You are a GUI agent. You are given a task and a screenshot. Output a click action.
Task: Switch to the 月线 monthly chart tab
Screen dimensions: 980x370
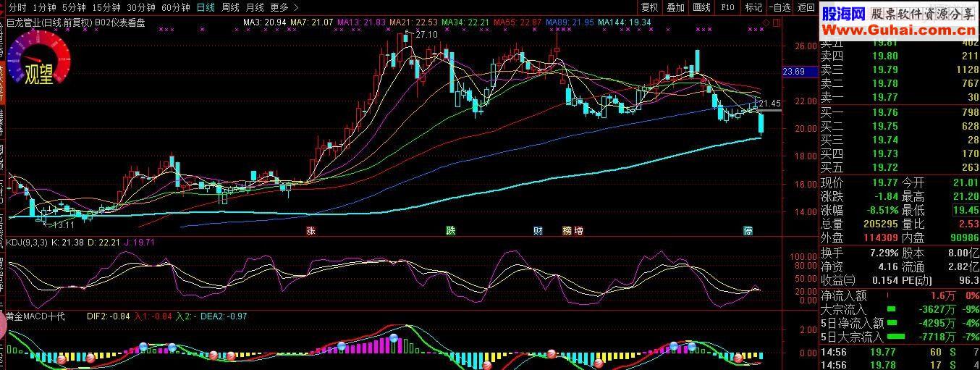click(254, 7)
